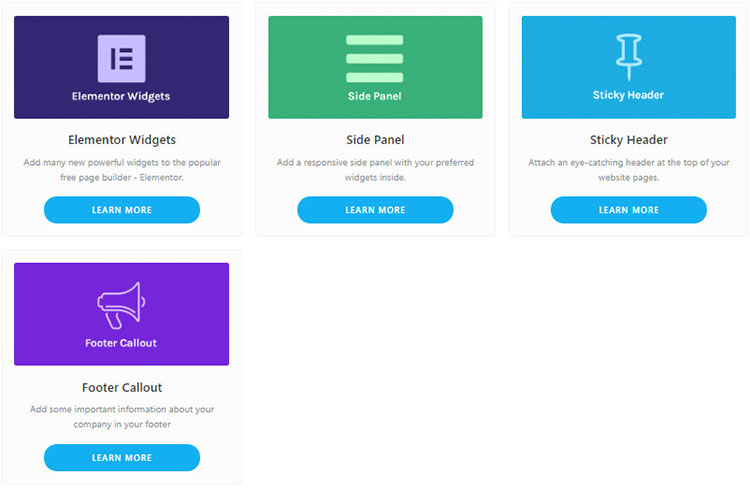Open the Footer Callout heading title
This screenshot has height=489, width=750.
[121, 387]
